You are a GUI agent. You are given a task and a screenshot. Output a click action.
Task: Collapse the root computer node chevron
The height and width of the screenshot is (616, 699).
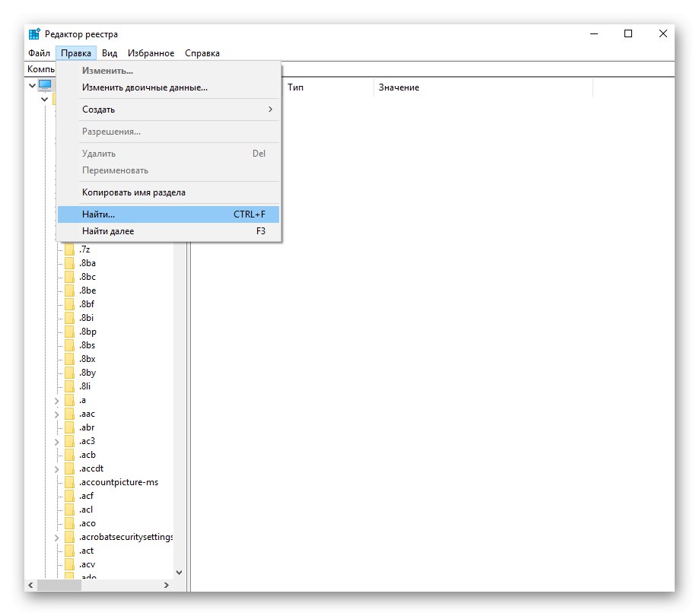point(32,85)
